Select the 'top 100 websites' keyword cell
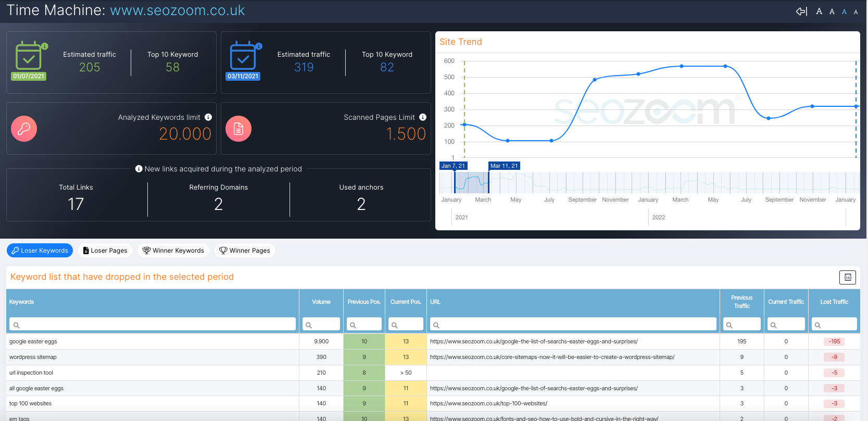The height and width of the screenshot is (421, 868). click(153, 404)
